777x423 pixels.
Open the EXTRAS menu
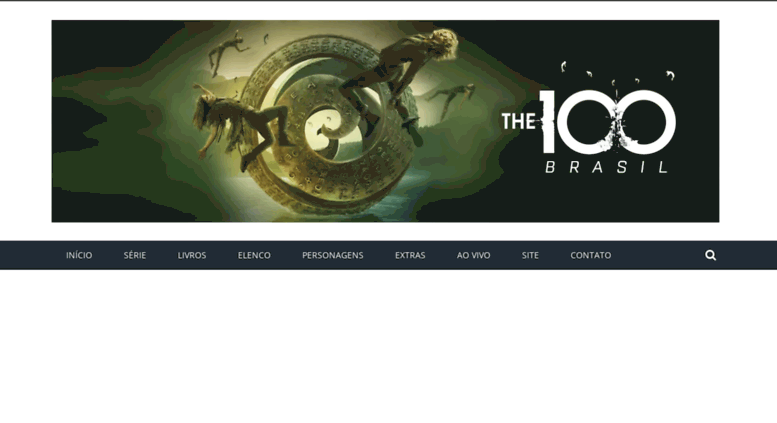[x=410, y=255]
